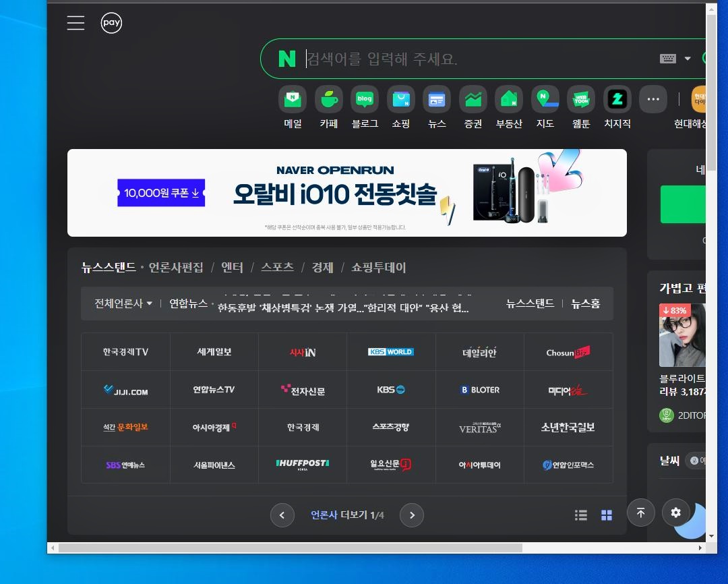Expand the 전체언론사 dropdown
The image size is (728, 584).
123,303
